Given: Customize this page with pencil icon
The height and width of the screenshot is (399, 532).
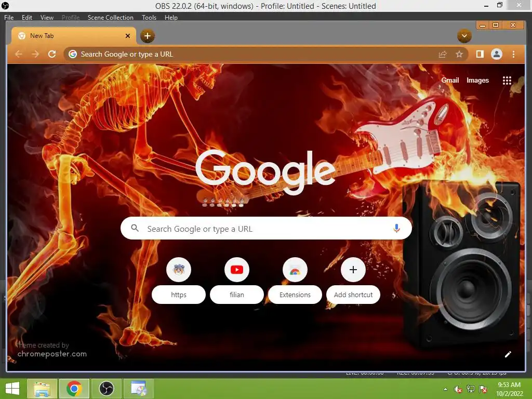Looking at the screenshot, I should pyautogui.click(x=508, y=354).
